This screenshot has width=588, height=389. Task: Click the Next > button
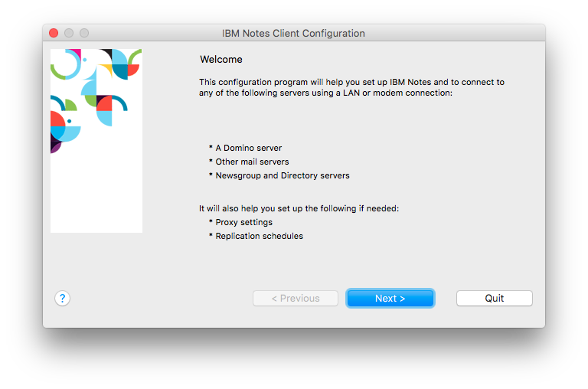(390, 298)
